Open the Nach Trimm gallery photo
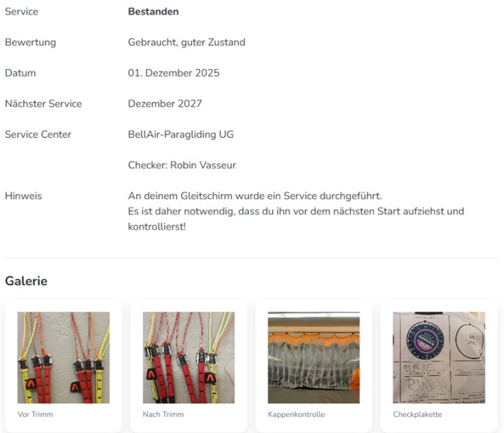Image resolution: width=504 pixels, height=433 pixels. pos(188,357)
